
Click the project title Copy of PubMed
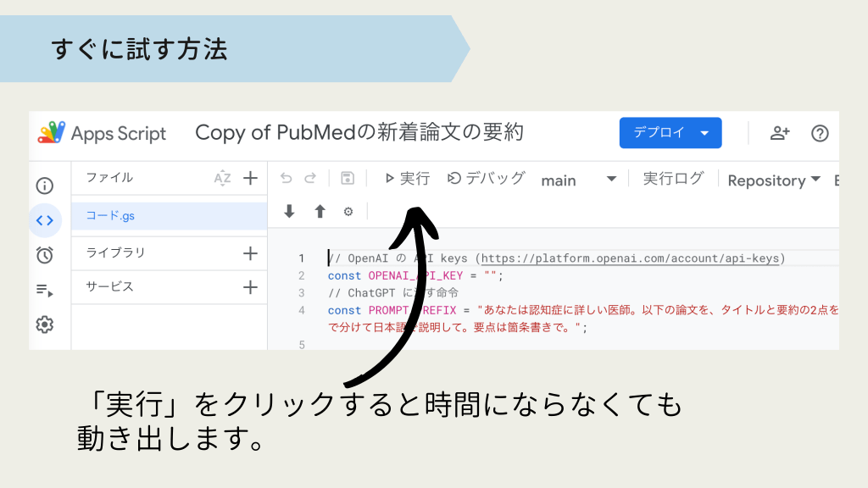tap(359, 133)
